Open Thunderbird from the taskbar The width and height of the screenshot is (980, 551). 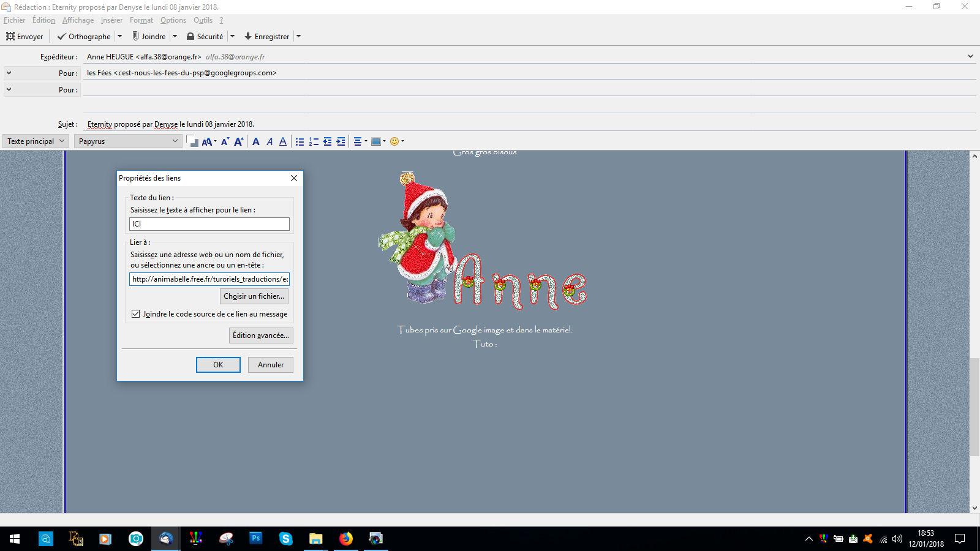coord(166,539)
